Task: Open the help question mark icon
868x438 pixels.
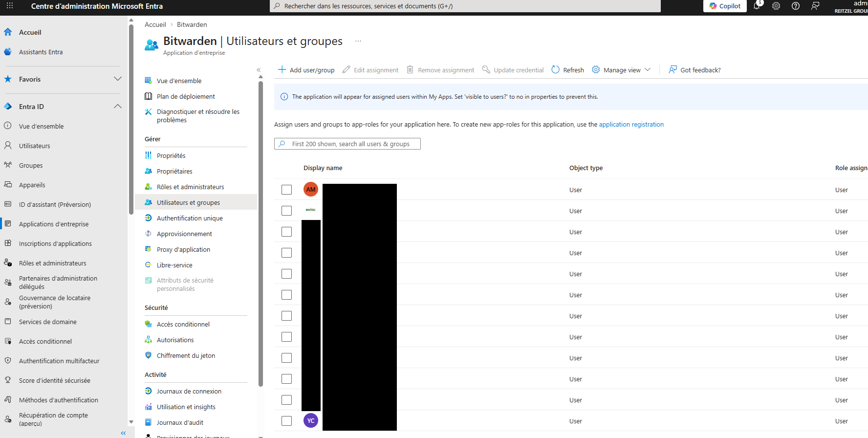Action: point(796,6)
